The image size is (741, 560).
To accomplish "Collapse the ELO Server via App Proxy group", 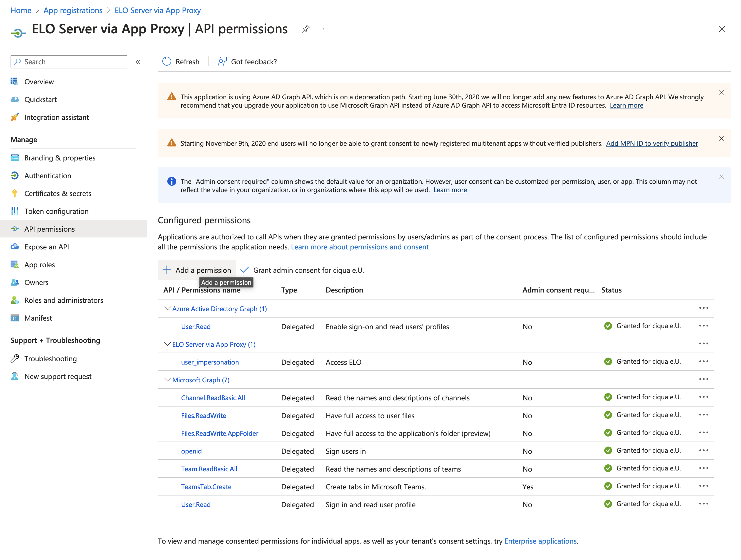I will point(167,344).
